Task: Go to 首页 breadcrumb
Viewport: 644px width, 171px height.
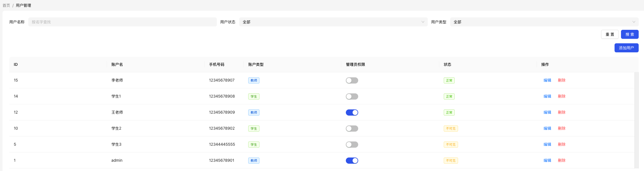Action: tap(6, 5)
